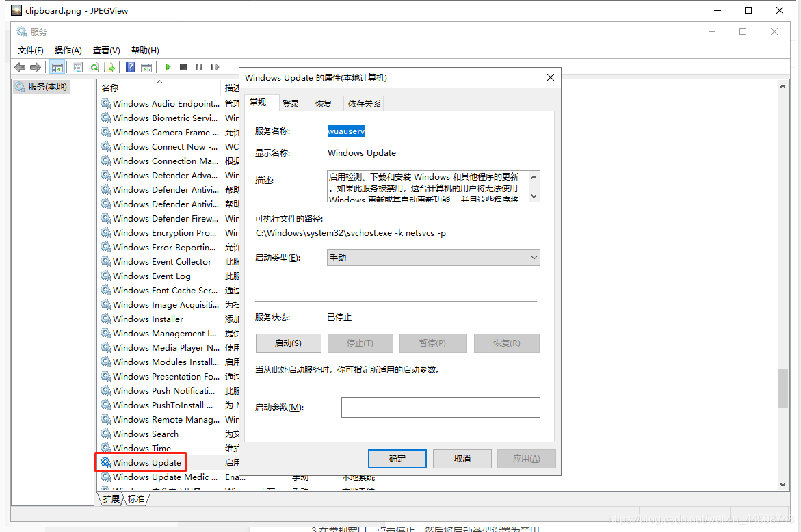Click gear icon beside Windows Audio Endpoint
Image resolution: width=801 pixels, height=532 pixels.
[x=106, y=103]
